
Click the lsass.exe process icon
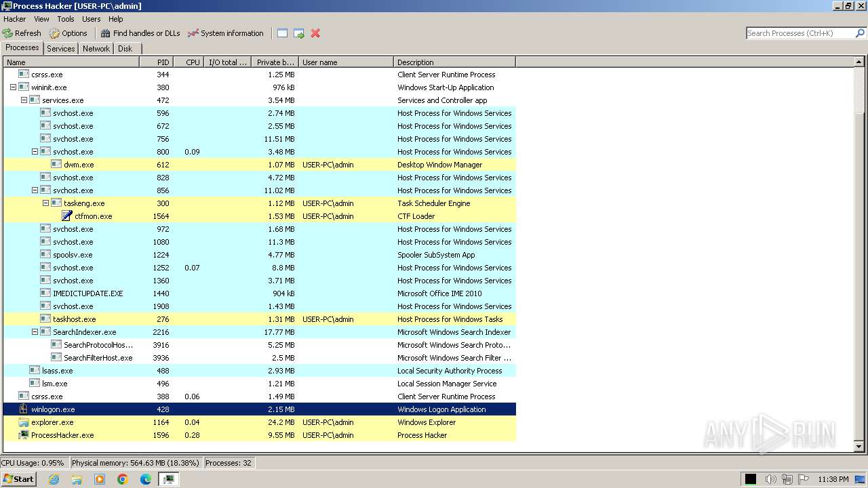[35, 371]
